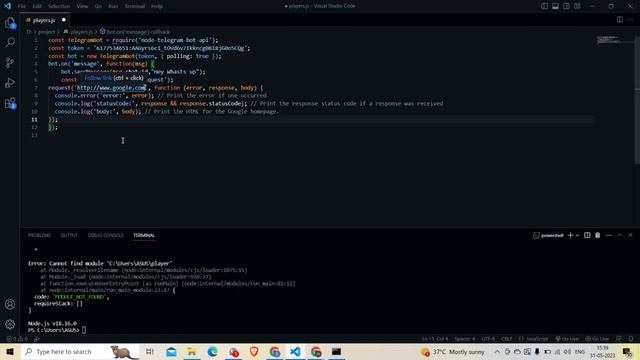Open Ln 11, Col 4 go-to-line
This screenshot has height=360, width=640.
(x=435, y=339)
